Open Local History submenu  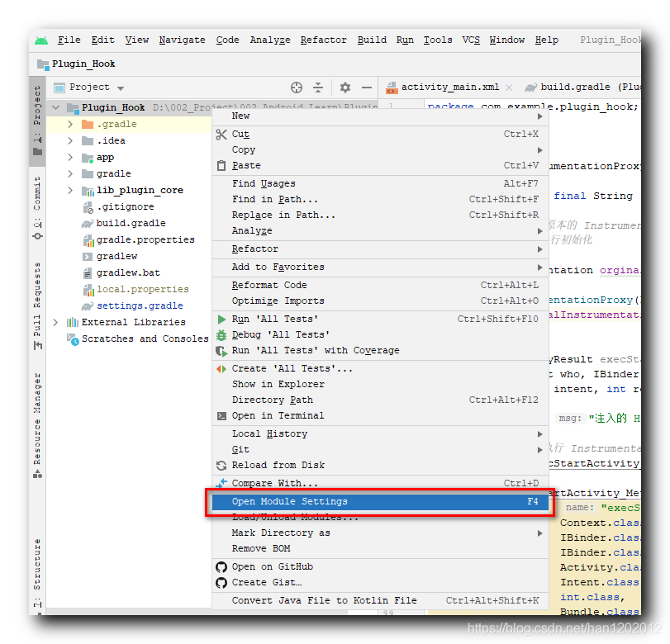(x=380, y=434)
